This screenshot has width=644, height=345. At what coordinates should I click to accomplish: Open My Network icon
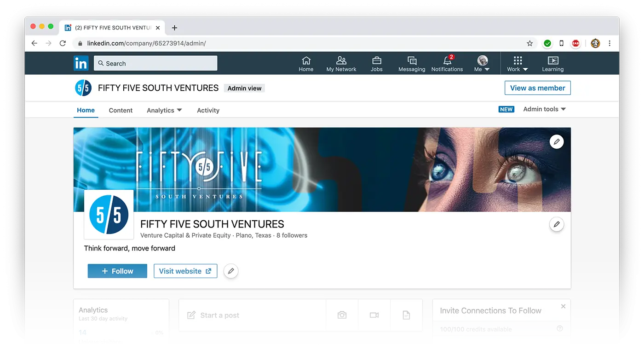pos(341,64)
